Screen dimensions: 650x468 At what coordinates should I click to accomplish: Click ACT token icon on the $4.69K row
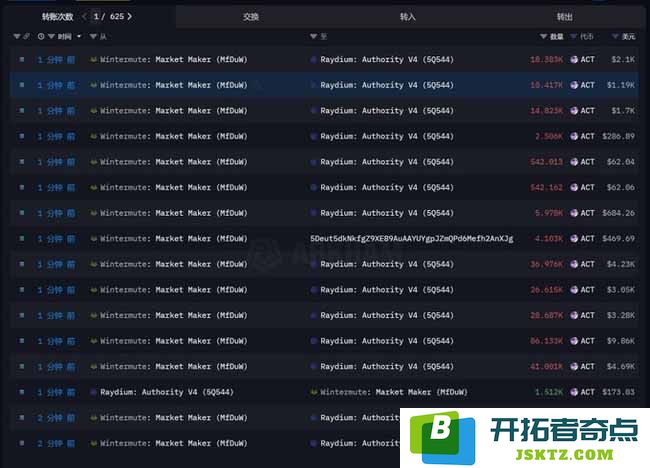tap(574, 366)
